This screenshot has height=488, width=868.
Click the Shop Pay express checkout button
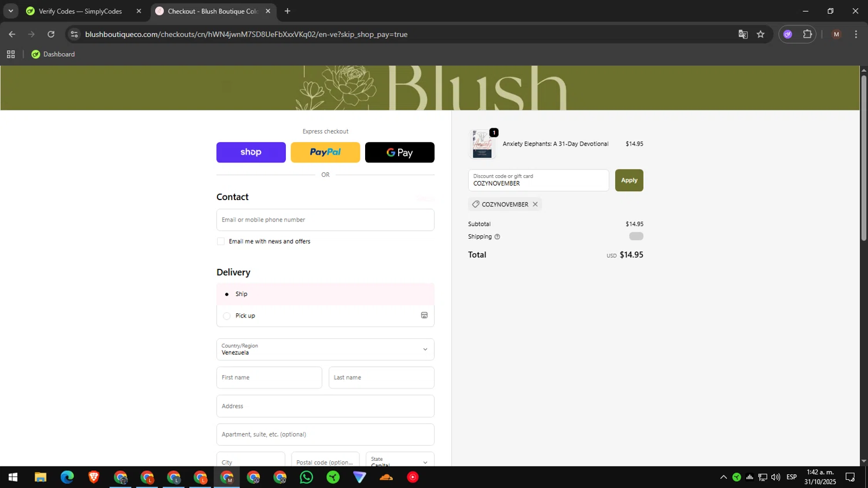[x=251, y=152]
